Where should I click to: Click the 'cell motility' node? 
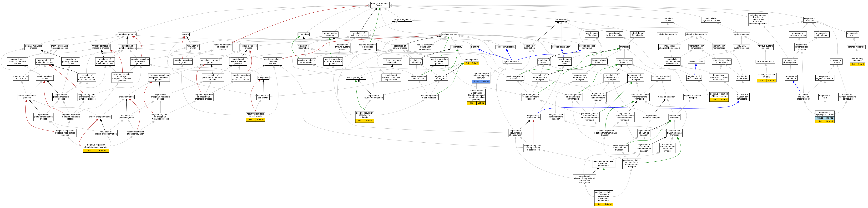[457, 47]
